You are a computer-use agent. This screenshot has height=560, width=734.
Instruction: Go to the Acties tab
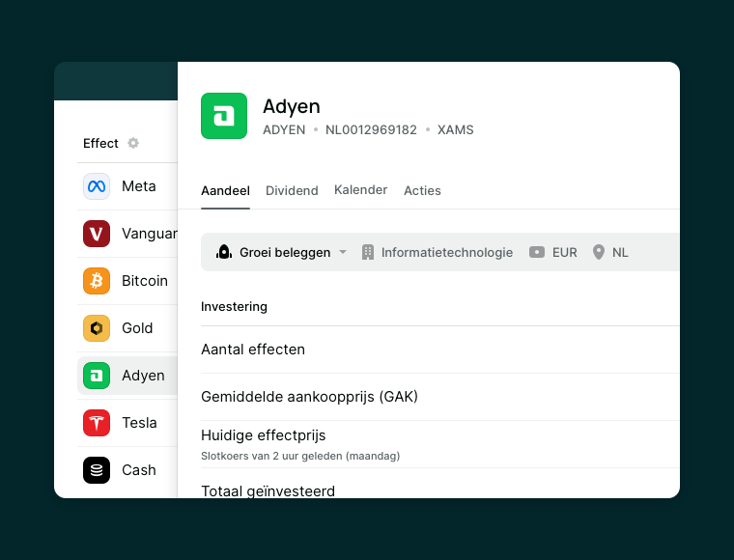pyautogui.click(x=422, y=191)
